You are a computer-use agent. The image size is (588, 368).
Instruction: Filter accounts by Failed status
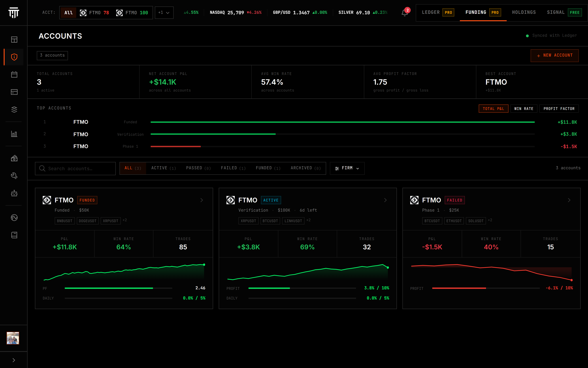(x=233, y=168)
